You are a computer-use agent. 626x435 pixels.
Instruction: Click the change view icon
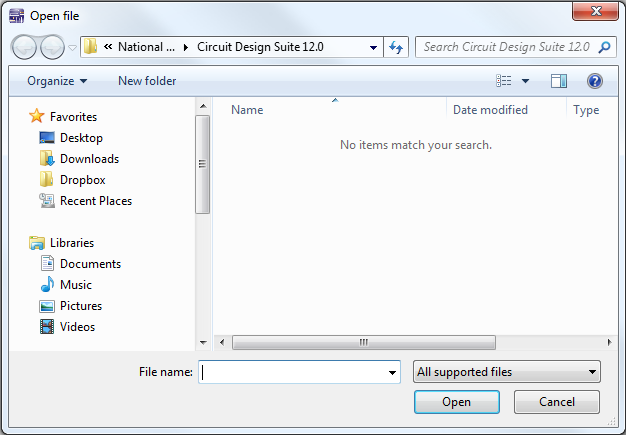pos(504,81)
